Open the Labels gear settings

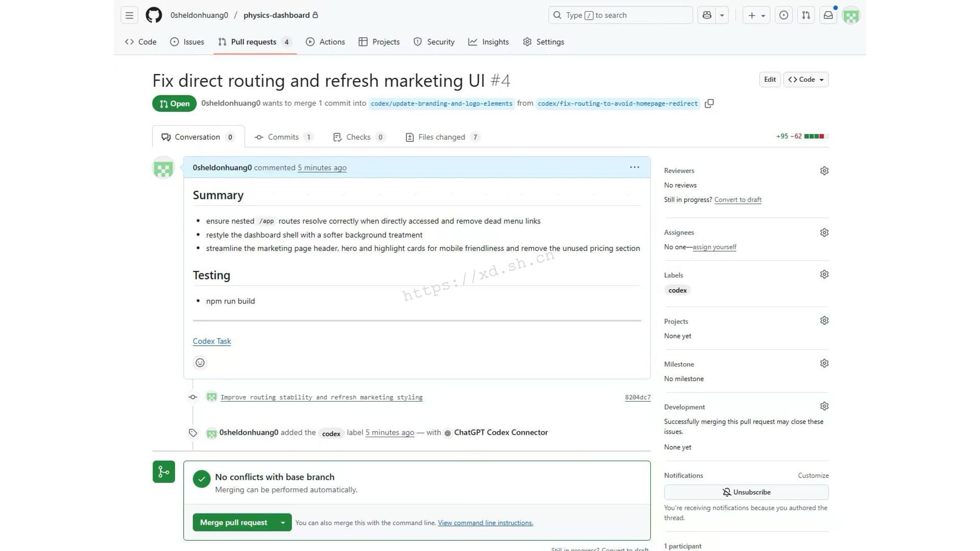(x=824, y=274)
